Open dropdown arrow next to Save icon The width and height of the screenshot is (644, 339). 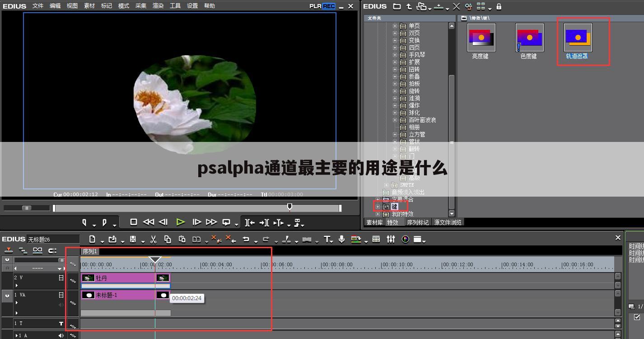pyautogui.click(x=142, y=241)
